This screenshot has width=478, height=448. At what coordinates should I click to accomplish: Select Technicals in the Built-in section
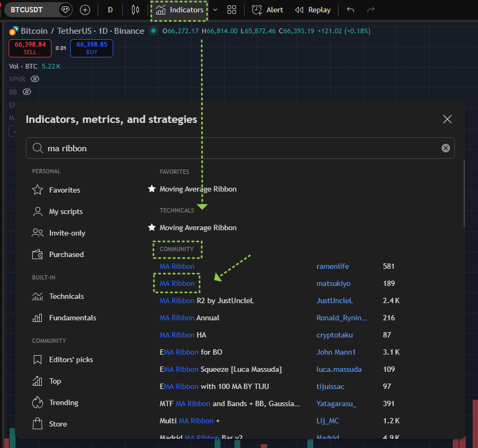pyautogui.click(x=66, y=296)
